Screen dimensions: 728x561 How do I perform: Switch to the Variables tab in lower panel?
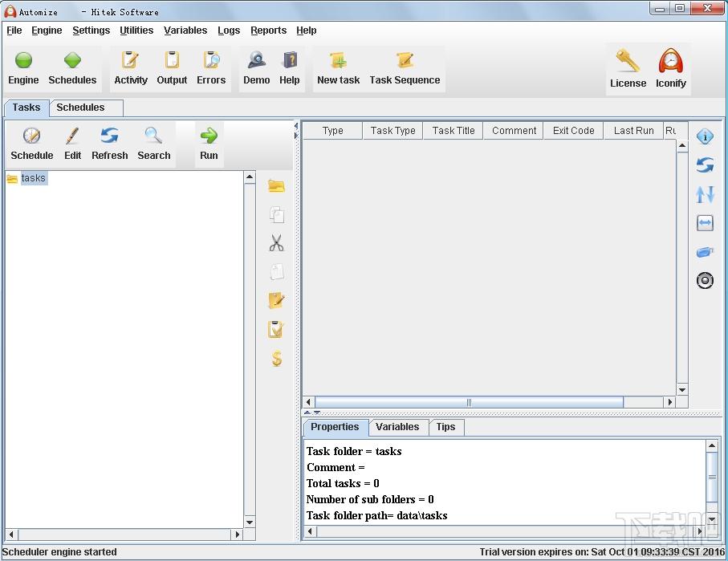(397, 427)
